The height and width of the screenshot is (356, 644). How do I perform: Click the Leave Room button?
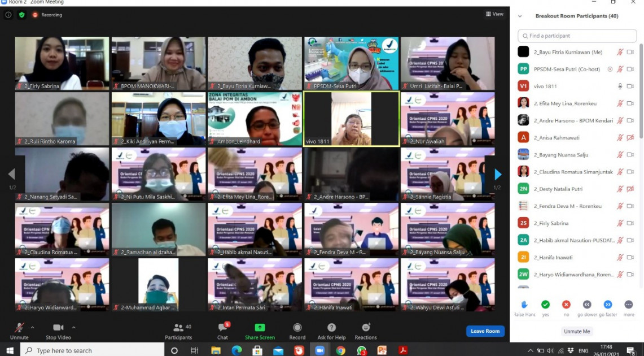point(485,331)
